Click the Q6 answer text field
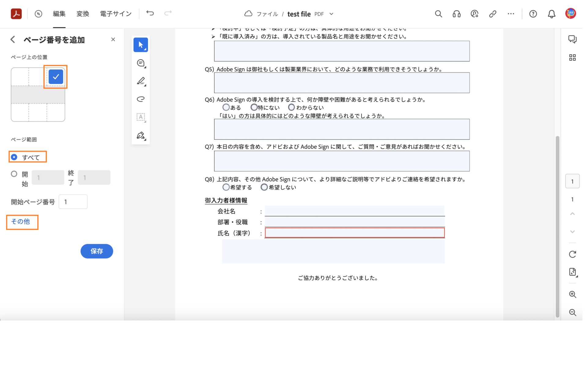This screenshot has width=587, height=392. pyautogui.click(x=342, y=129)
